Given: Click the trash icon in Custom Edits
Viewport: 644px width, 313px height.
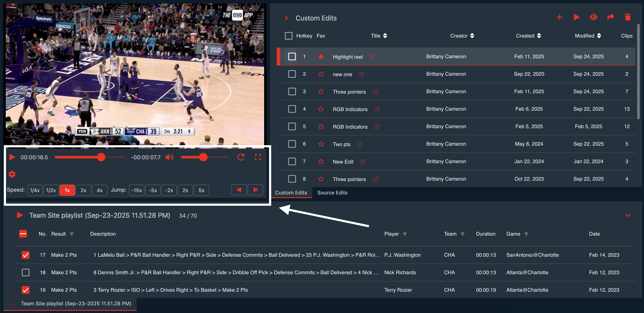Looking at the screenshot, I should 628,17.
